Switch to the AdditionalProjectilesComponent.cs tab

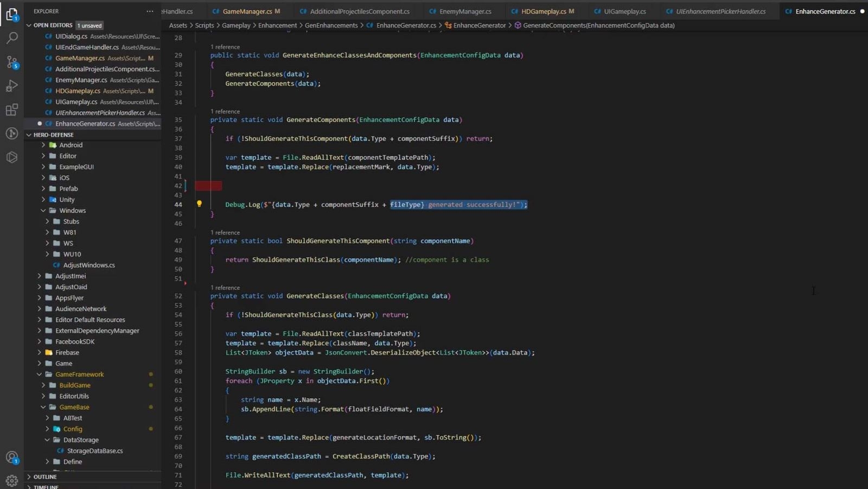360,11
